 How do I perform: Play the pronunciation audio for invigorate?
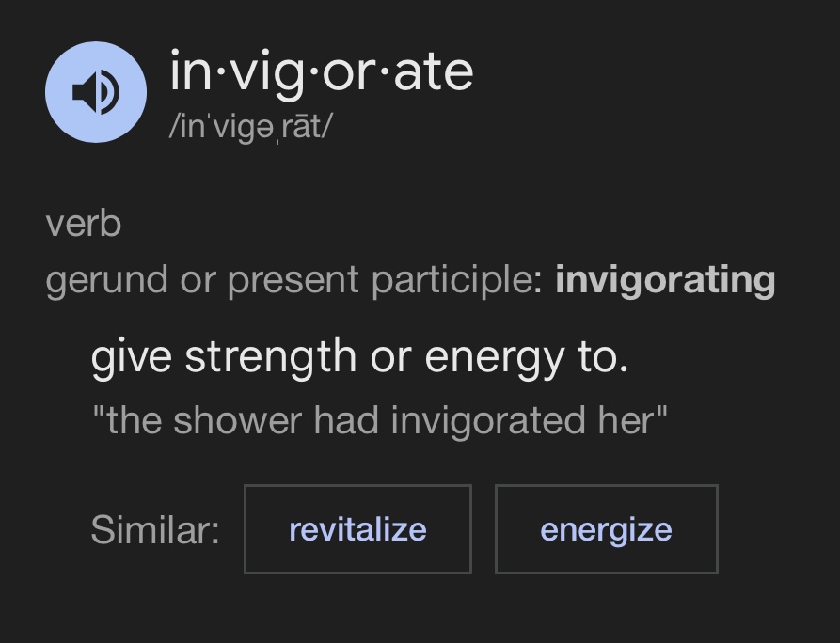96,92
